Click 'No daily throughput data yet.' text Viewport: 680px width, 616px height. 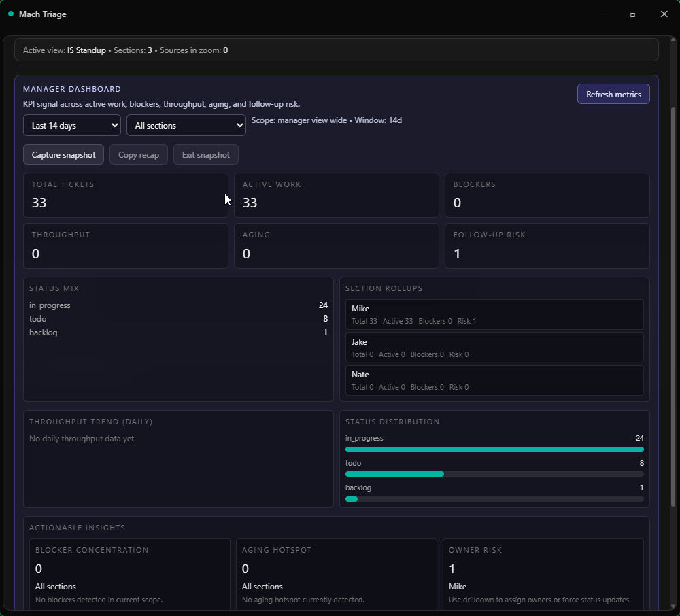82,439
